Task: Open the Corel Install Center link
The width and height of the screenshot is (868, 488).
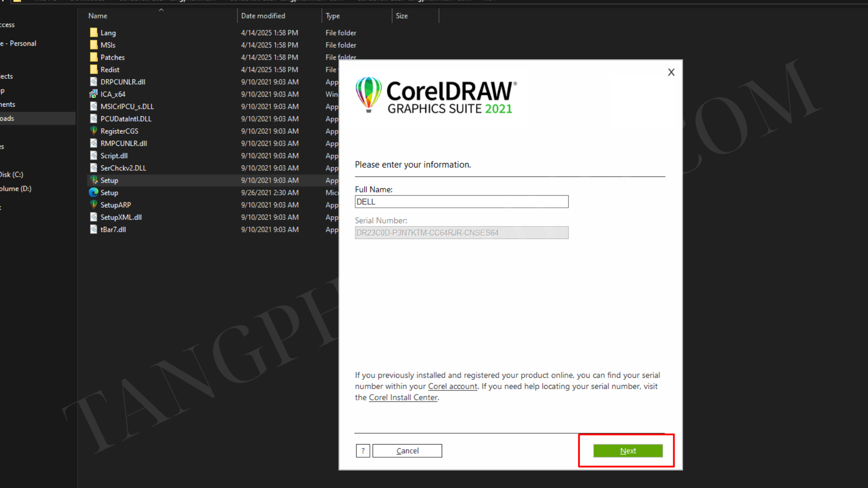Action: pos(403,398)
